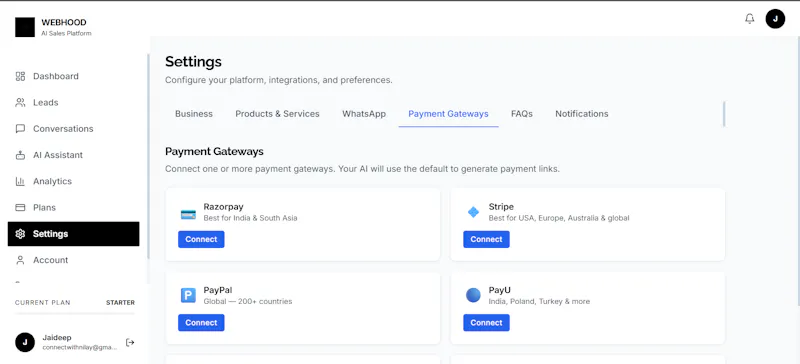
Task: Open Account in the sidebar
Action: tap(73, 260)
